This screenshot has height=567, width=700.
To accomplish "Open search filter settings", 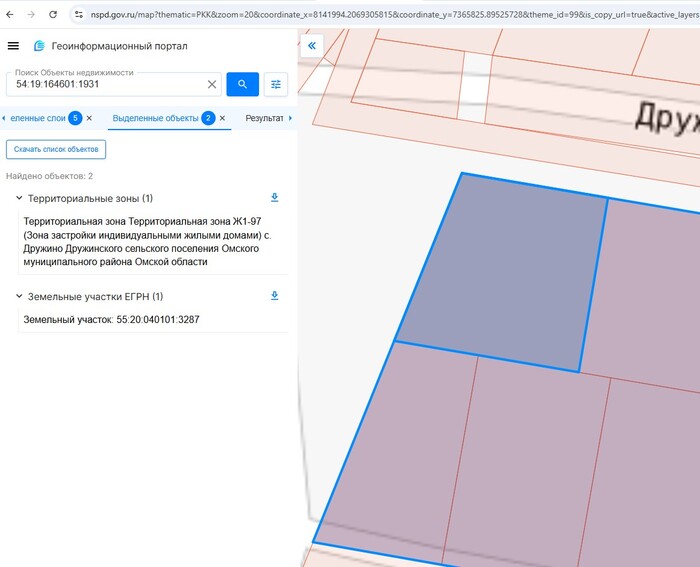I will 276,84.
